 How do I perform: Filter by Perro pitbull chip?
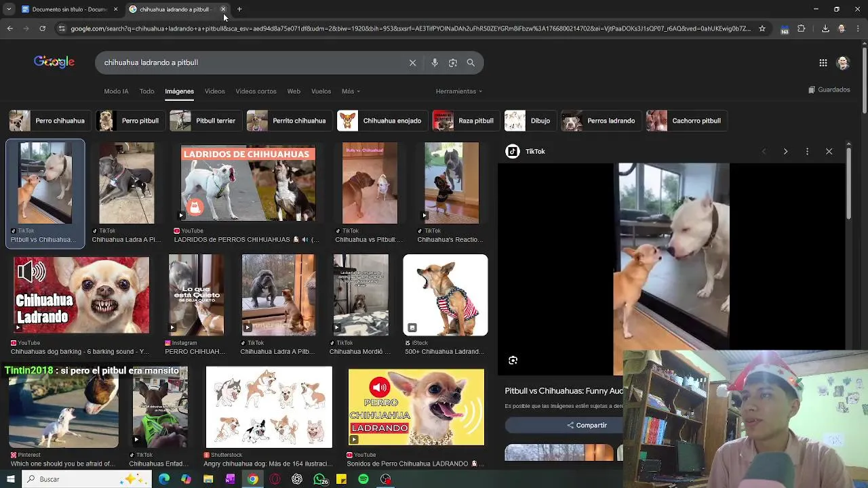(x=129, y=121)
